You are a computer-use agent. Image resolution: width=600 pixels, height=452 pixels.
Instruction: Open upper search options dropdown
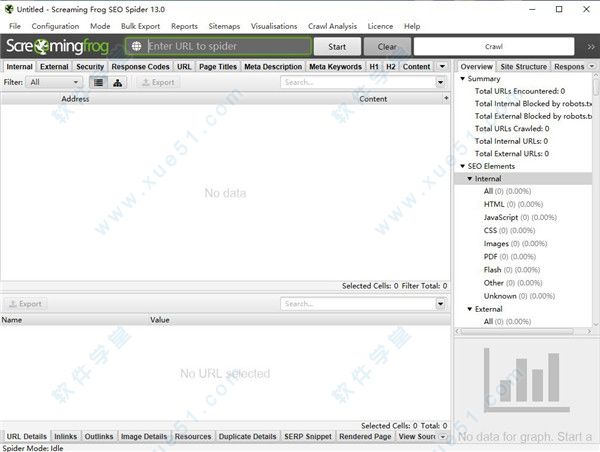440,82
